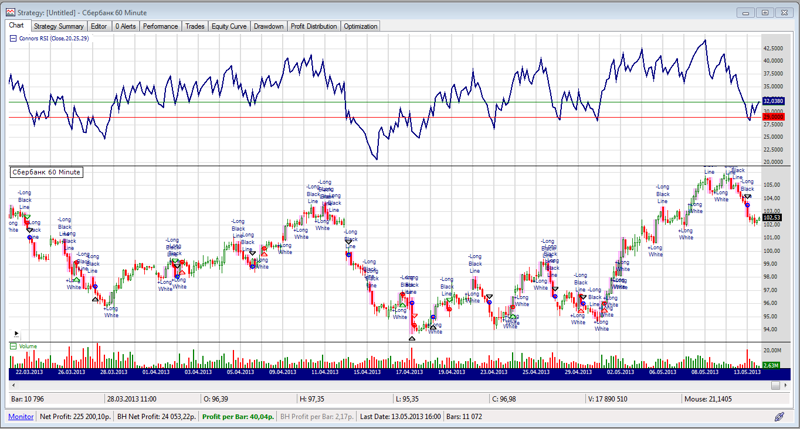This screenshot has height=429, width=800.
Task: Open the Strategy Summary tab
Action: (x=58, y=26)
